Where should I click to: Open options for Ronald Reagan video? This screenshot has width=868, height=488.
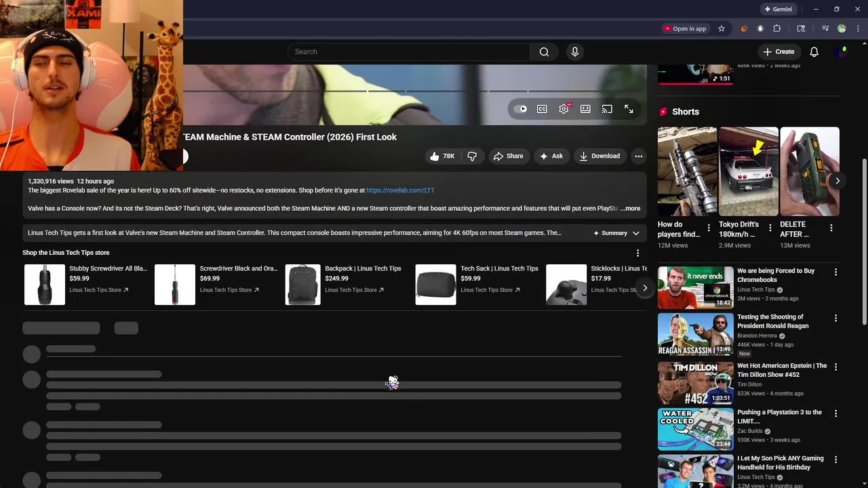pos(835,318)
